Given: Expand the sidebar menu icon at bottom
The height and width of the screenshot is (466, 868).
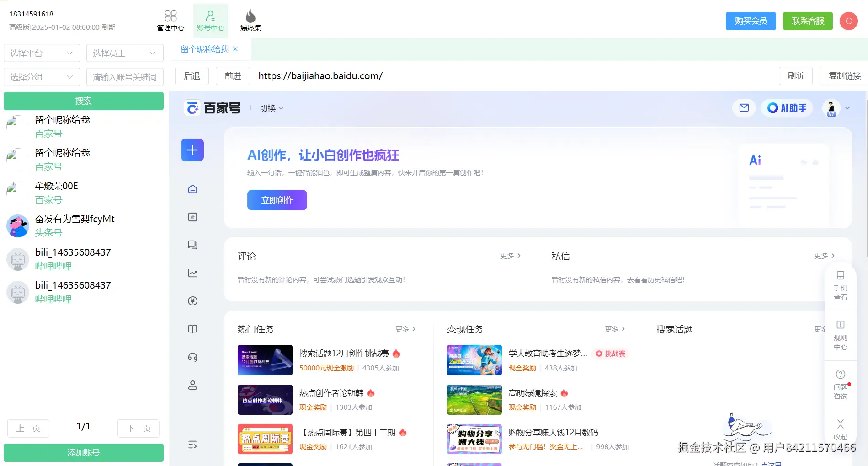Looking at the screenshot, I should 192,445.
